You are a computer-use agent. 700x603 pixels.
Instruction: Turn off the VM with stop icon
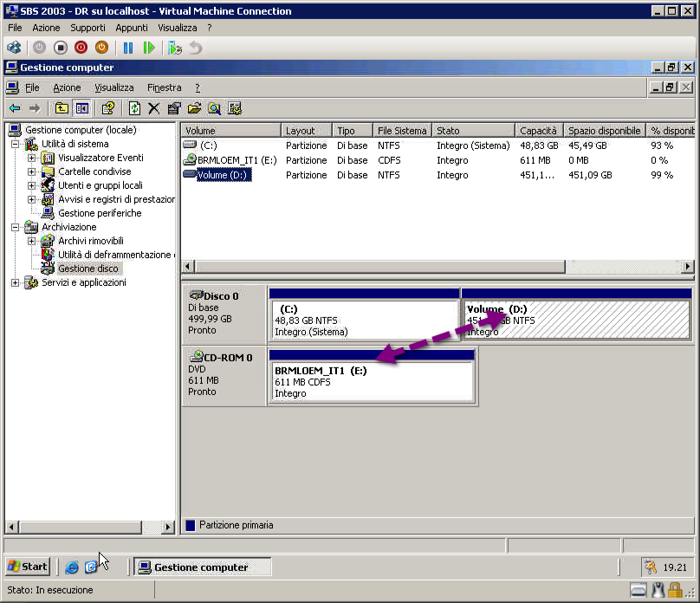tap(61, 48)
